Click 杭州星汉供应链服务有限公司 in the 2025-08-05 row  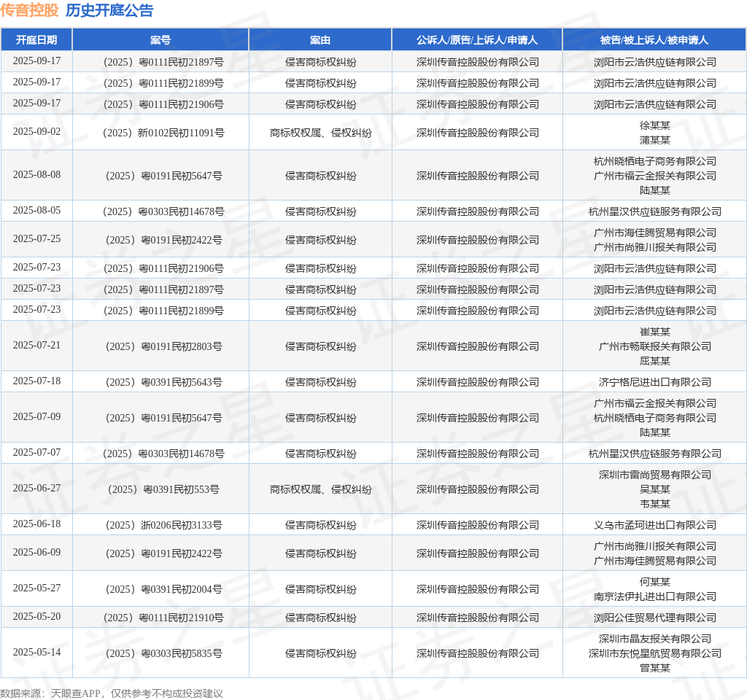pyautogui.click(x=655, y=212)
